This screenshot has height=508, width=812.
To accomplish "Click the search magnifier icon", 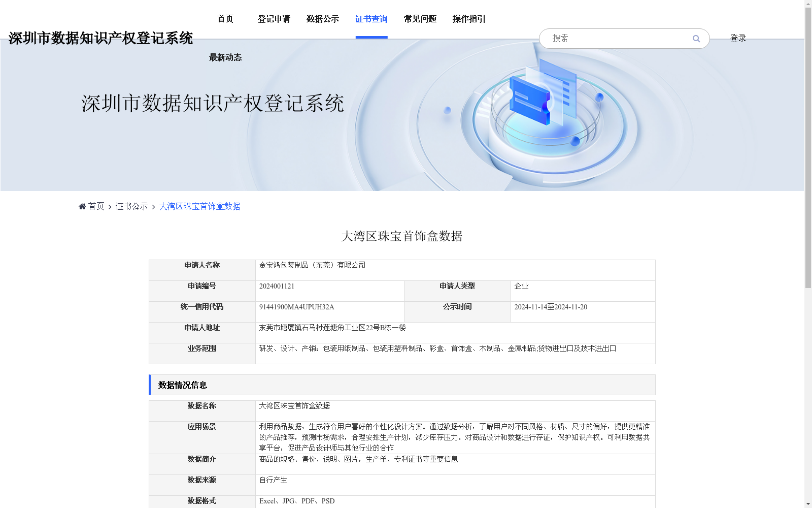I will pyautogui.click(x=696, y=39).
